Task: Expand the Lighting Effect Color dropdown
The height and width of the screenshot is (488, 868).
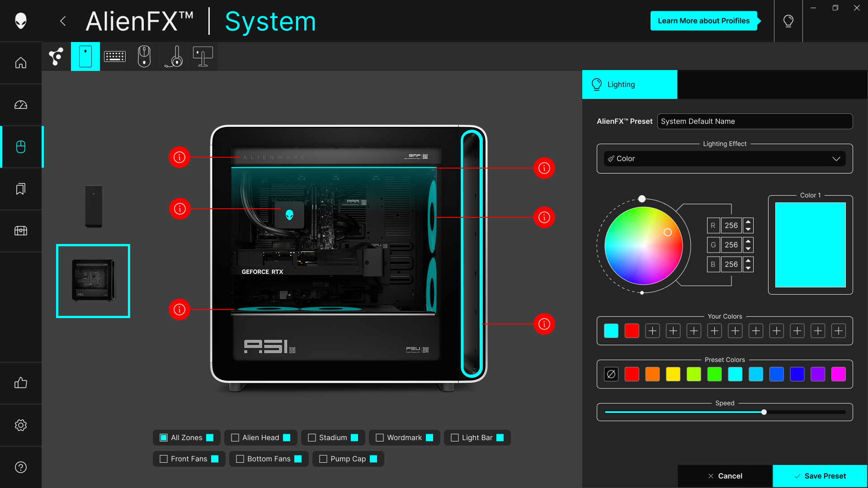Action: click(x=725, y=159)
